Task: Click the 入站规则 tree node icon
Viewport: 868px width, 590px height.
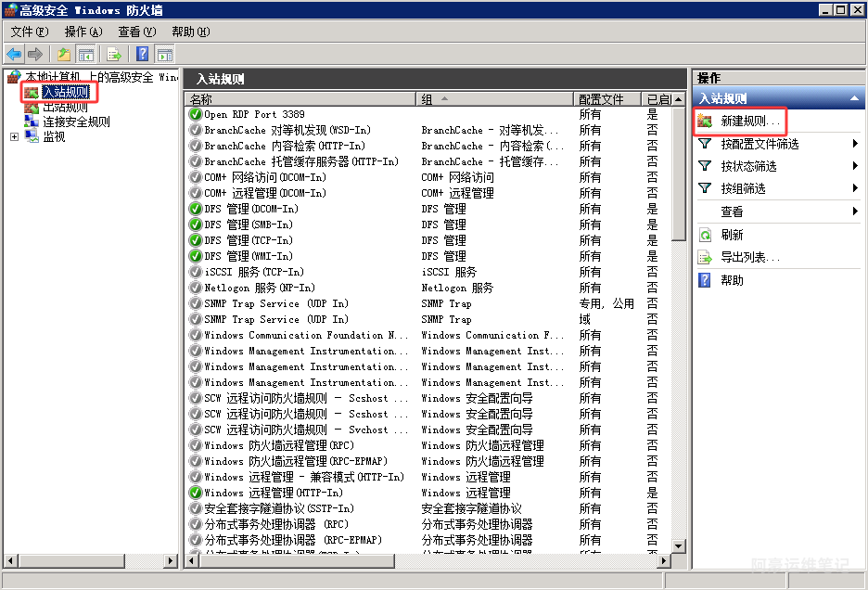Action: coord(32,92)
